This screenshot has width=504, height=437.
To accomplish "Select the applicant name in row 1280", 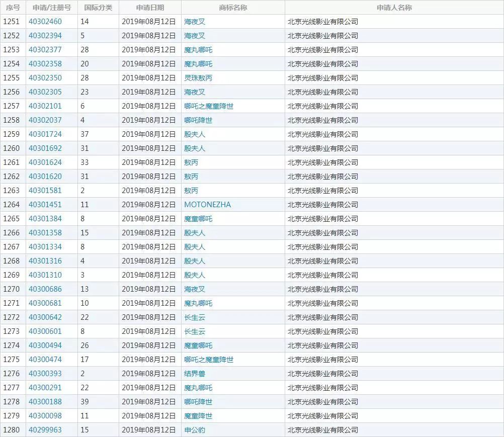I will click(x=323, y=430).
